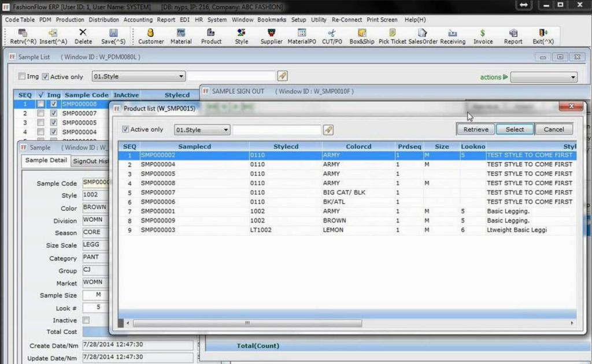Open the PDM menu
Screen dimensions: 592x364
point(45,20)
